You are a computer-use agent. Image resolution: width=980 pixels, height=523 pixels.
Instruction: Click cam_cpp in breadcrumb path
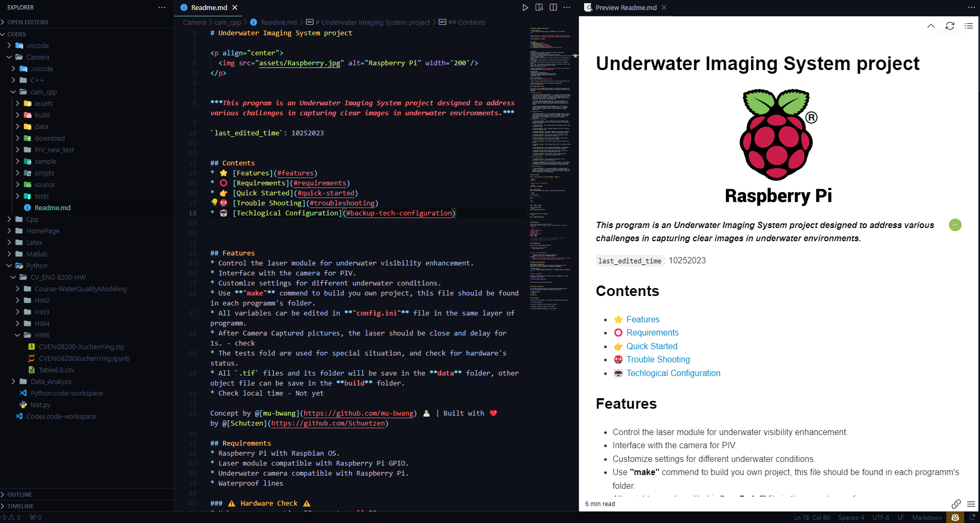pyautogui.click(x=228, y=22)
